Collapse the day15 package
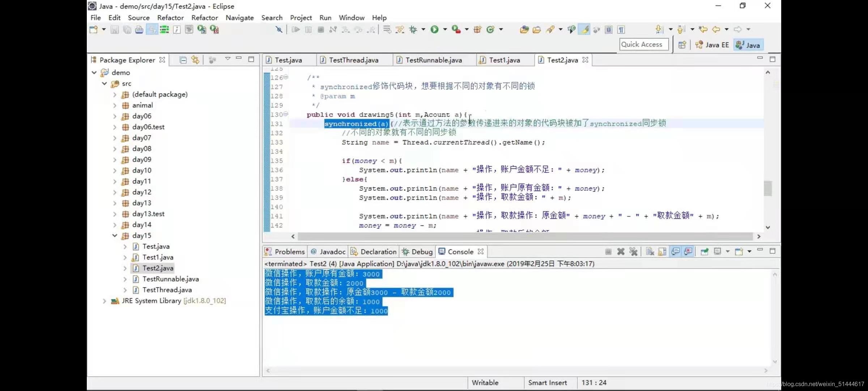 click(115, 236)
